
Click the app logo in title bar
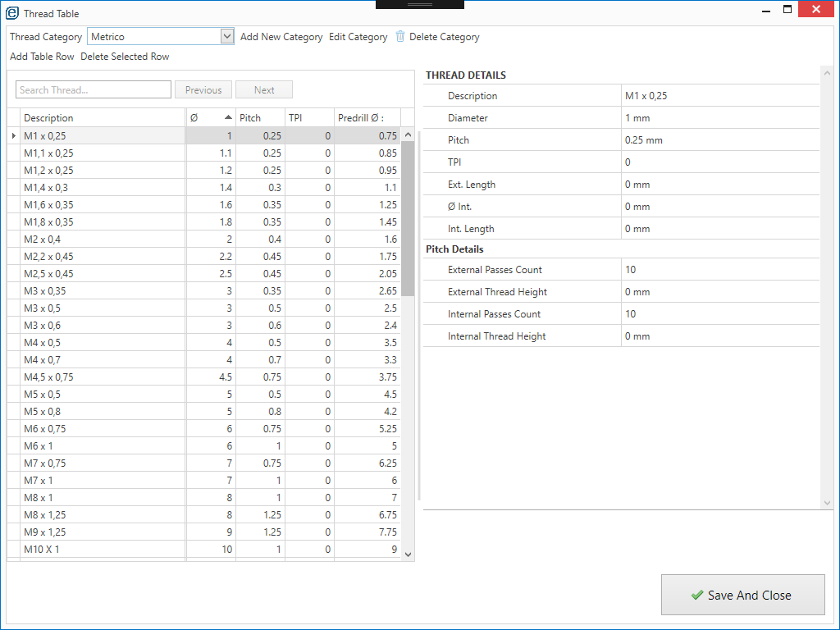12,13
